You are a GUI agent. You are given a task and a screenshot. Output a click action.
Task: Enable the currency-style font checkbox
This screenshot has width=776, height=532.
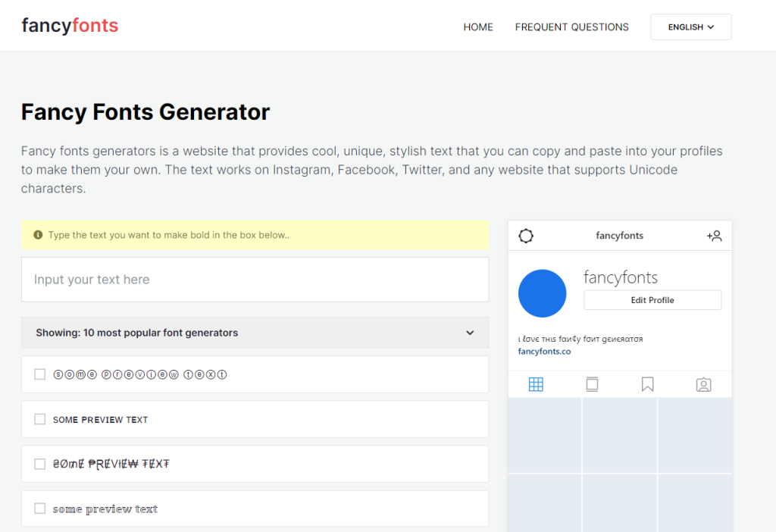pos(40,464)
